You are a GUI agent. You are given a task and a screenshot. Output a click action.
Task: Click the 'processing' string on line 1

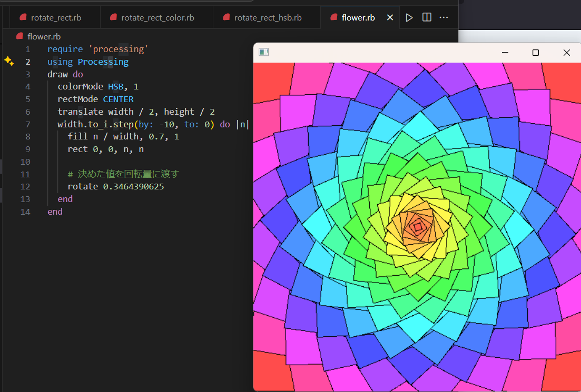coord(118,49)
